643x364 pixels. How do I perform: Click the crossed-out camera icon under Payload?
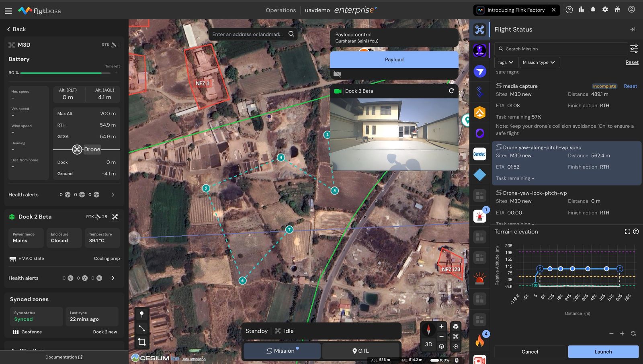pyautogui.click(x=337, y=74)
